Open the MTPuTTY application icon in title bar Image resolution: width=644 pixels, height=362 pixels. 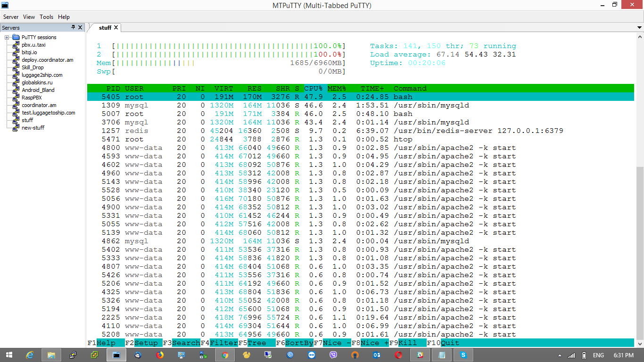point(5,5)
